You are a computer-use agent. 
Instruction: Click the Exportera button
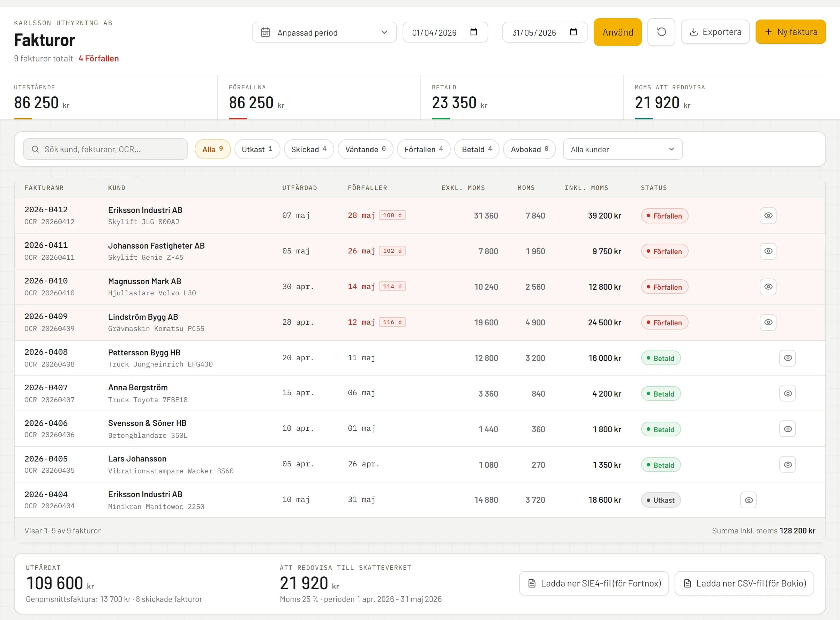coord(715,32)
